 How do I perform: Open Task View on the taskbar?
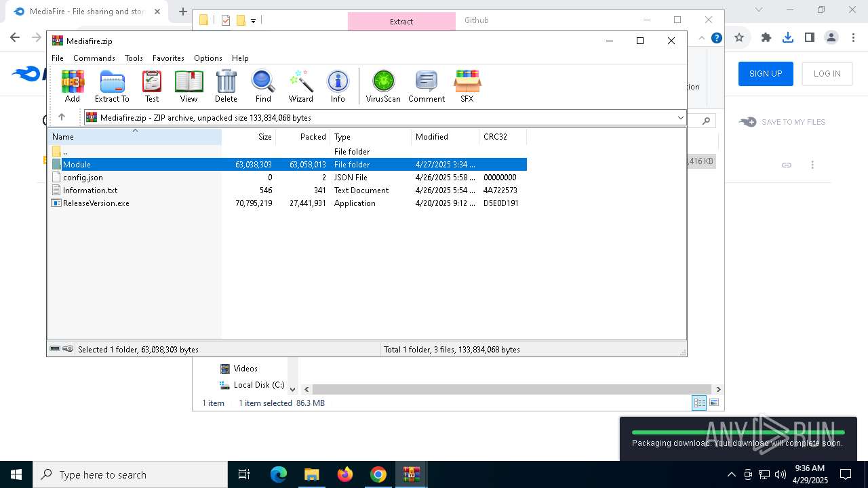[x=244, y=474]
